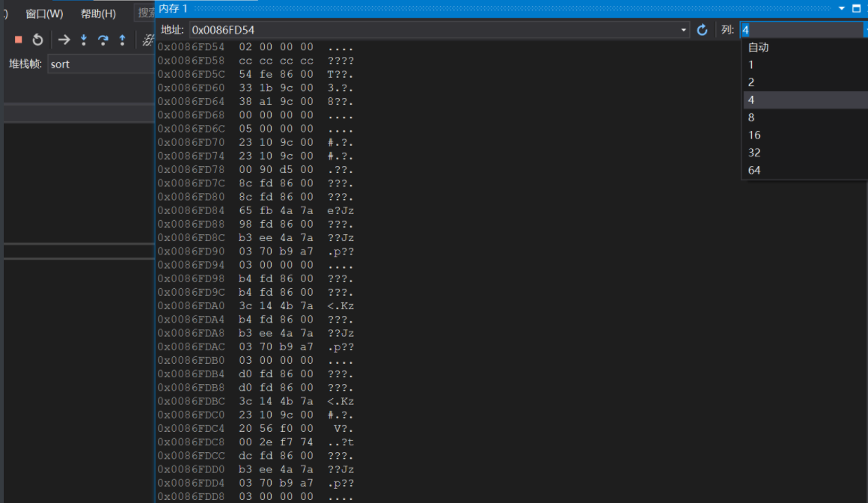The image size is (868, 503).
Task: Select memory row 0x0086FDA0
Action: 255,306
